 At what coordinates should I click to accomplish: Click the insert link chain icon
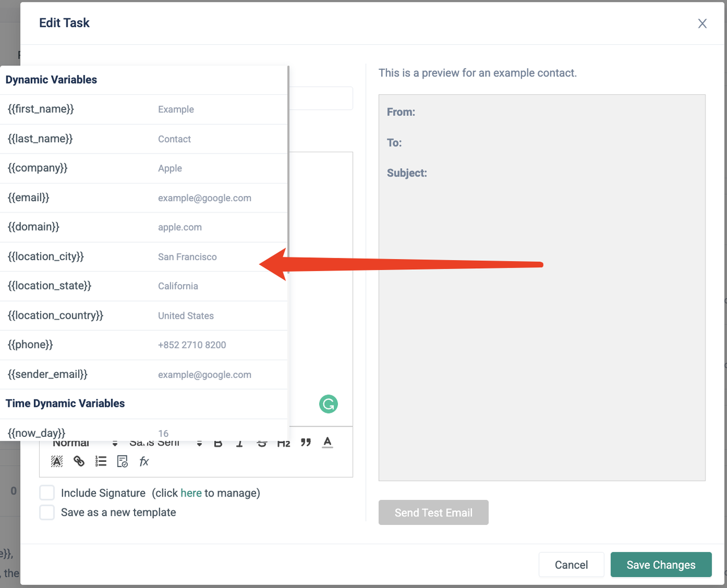pos(79,461)
